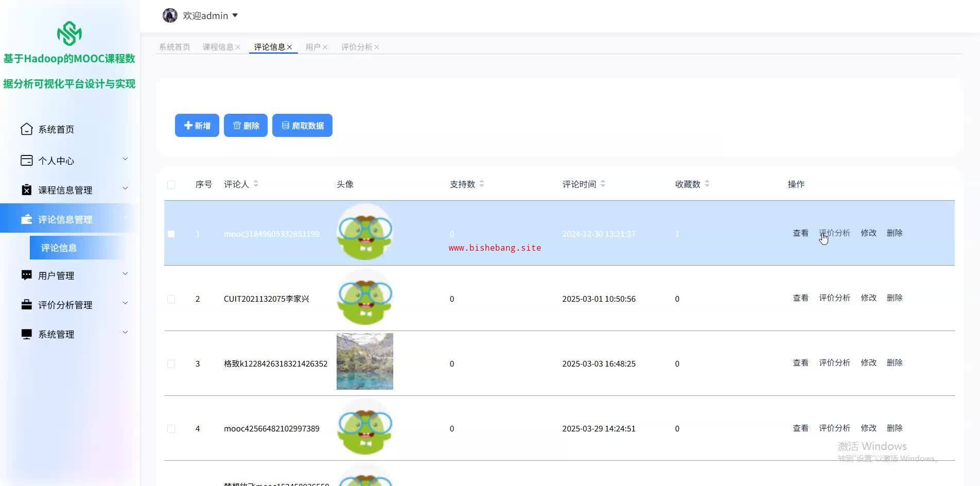Close the 课程信息 tab
This screenshot has height=486, width=980.
[238, 47]
